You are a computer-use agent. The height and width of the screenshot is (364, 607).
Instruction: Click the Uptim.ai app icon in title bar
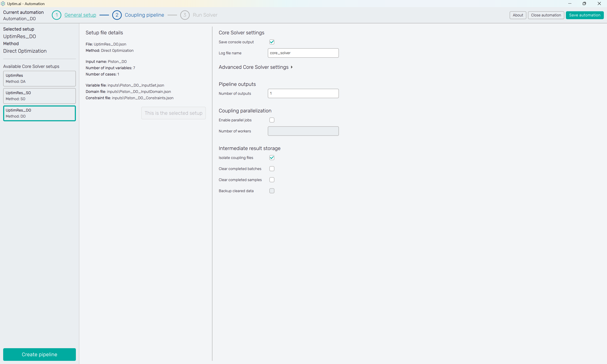pos(3,3)
